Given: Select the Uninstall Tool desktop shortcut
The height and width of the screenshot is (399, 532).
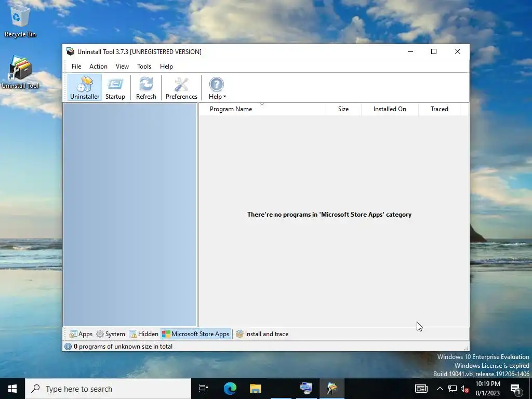Looking at the screenshot, I should (20, 72).
